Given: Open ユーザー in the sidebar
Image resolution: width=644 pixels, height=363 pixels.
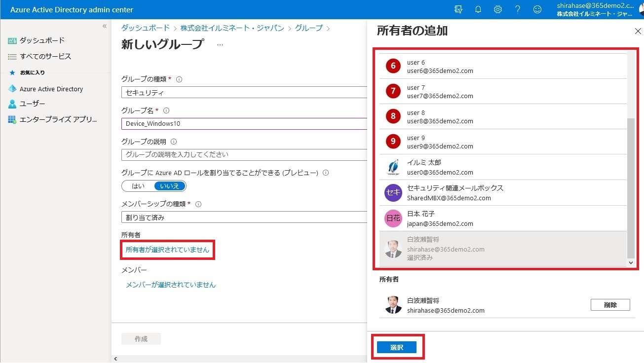Looking at the screenshot, I should [x=33, y=104].
